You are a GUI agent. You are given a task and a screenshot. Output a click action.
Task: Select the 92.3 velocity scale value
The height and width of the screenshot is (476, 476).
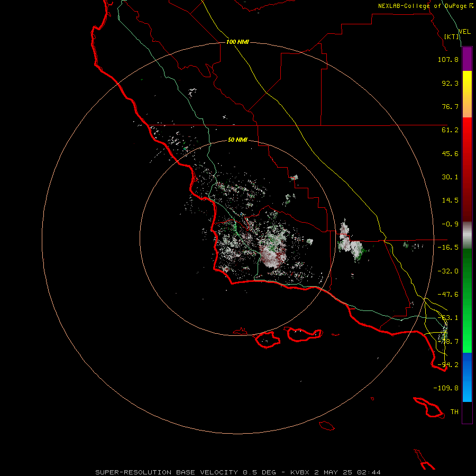tap(450, 83)
